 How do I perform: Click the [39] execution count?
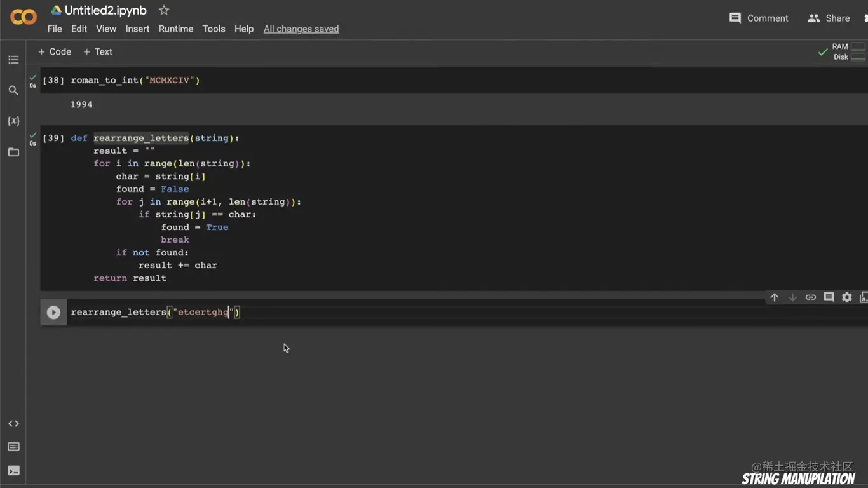53,138
